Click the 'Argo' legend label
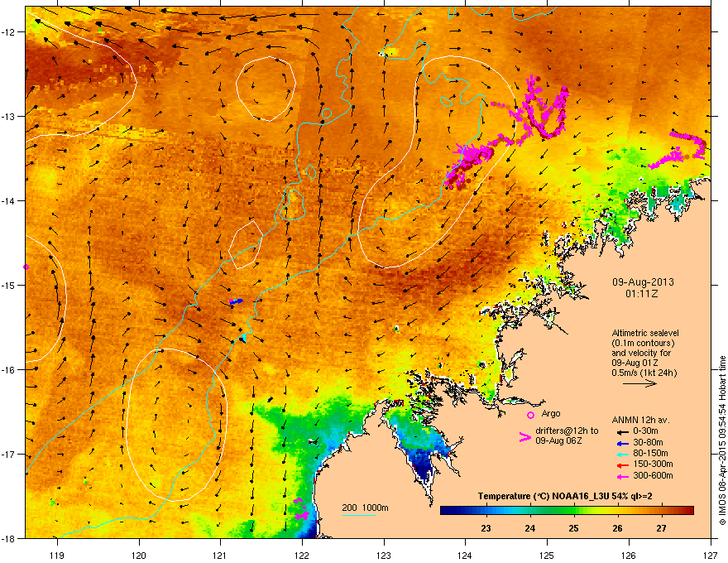This screenshot has width=728, height=563. point(551,413)
